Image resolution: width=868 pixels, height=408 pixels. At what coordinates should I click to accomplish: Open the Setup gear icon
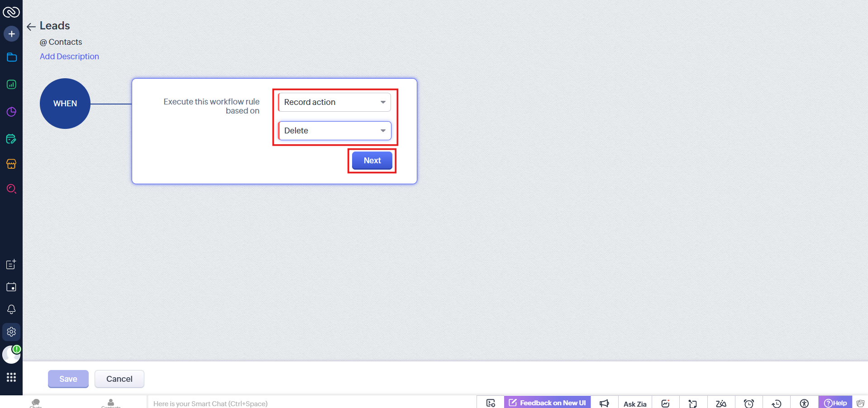point(11,332)
